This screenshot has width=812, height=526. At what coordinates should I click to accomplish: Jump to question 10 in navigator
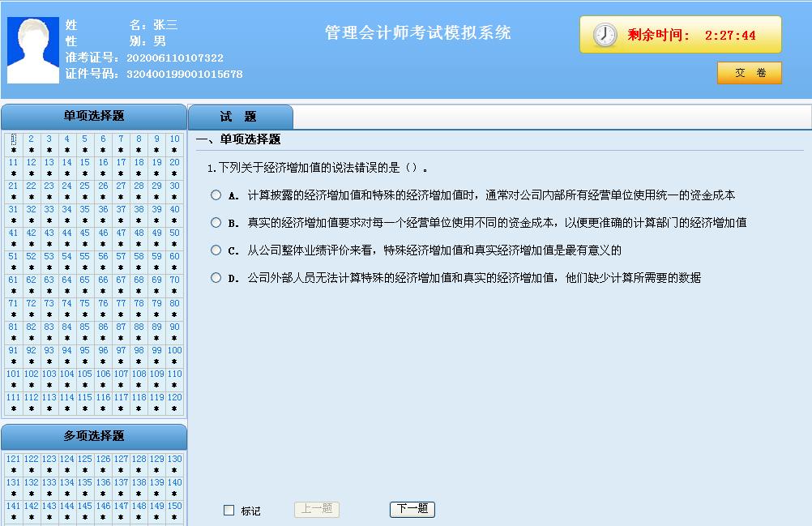pos(174,139)
